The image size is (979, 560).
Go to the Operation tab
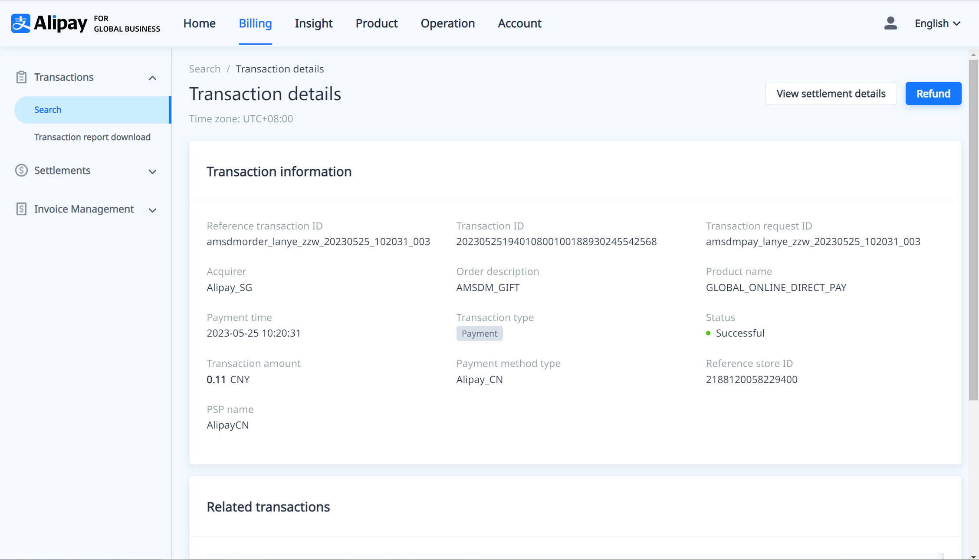click(x=447, y=23)
